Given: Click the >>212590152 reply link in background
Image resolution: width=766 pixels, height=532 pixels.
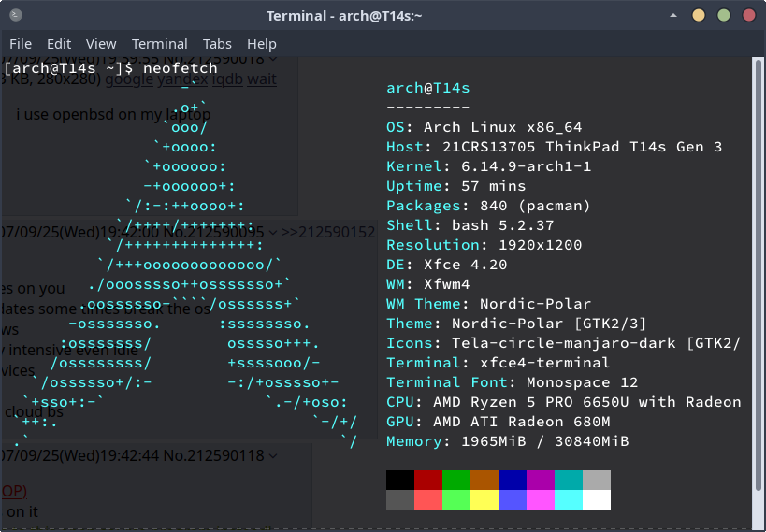Looking at the screenshot, I should click(327, 232).
